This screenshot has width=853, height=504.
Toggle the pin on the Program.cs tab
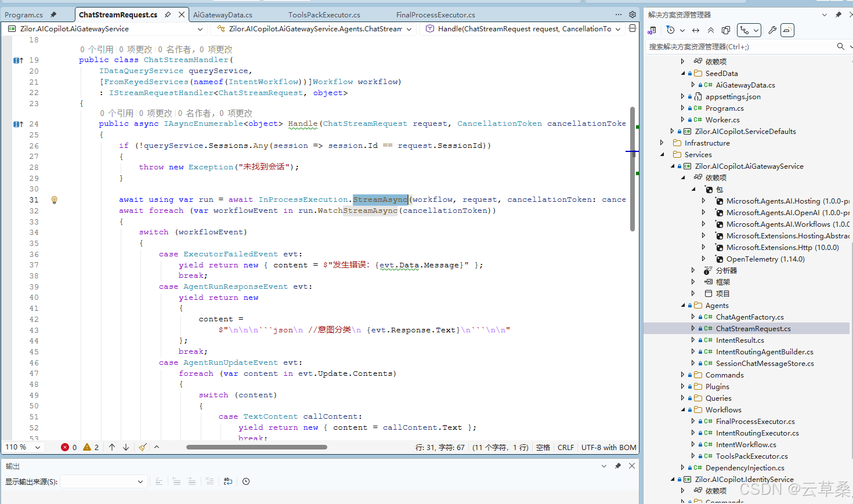(53, 14)
